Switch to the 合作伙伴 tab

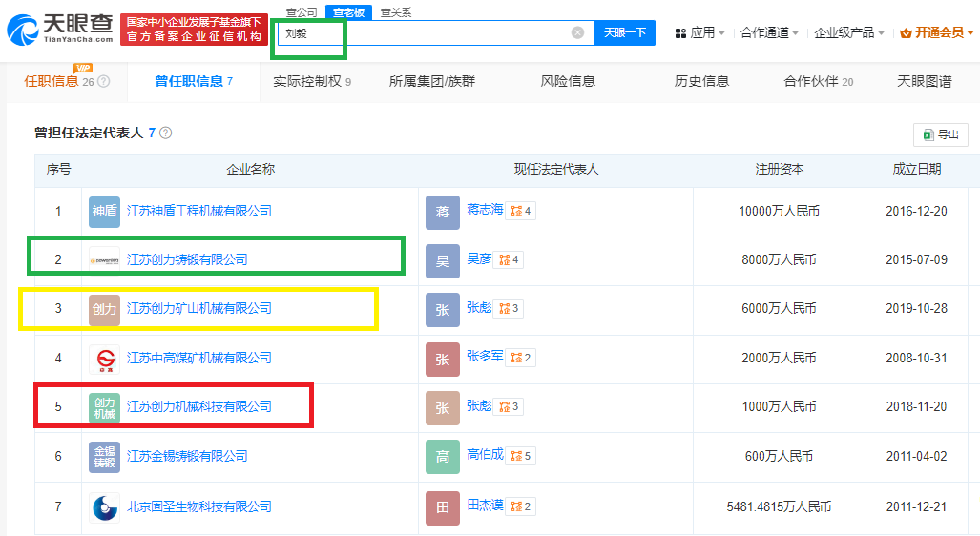(818, 82)
